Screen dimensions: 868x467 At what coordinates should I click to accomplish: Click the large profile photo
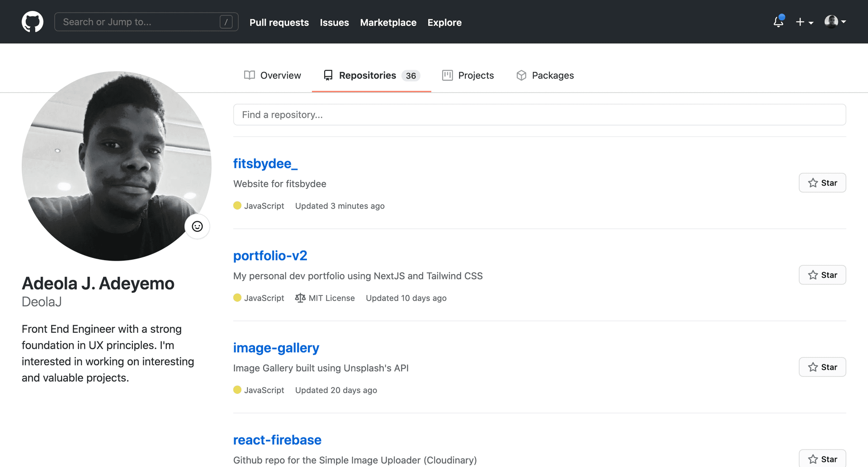click(116, 166)
